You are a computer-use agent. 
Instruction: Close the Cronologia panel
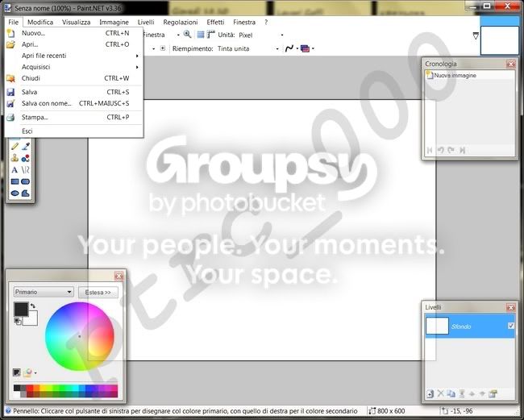[511, 64]
